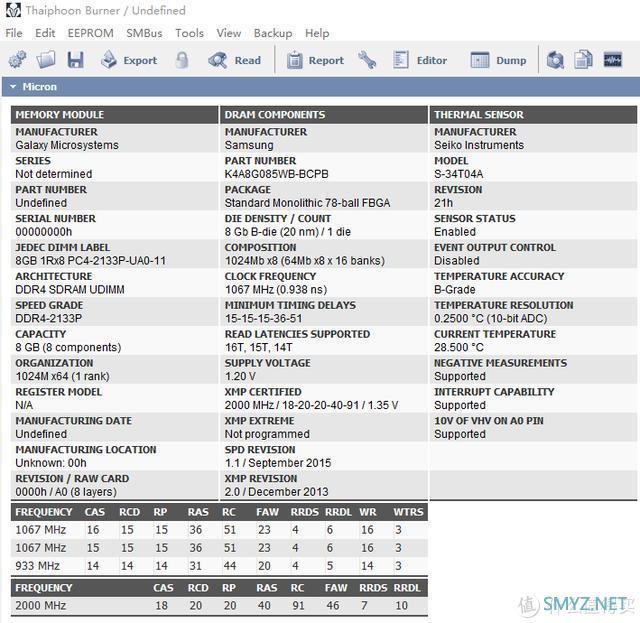Open the Tools menu
Screen dimensions: 640x623
click(x=189, y=33)
